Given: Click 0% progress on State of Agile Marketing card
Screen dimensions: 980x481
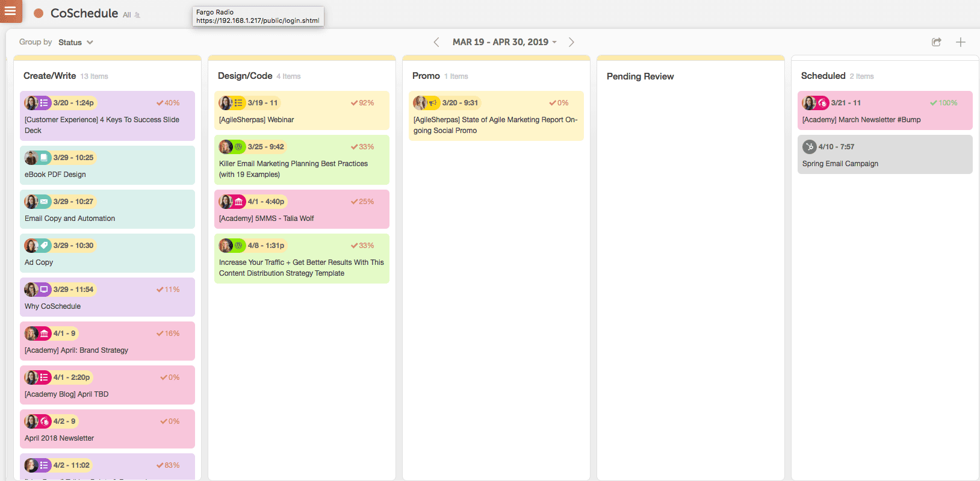Looking at the screenshot, I should click(559, 103).
